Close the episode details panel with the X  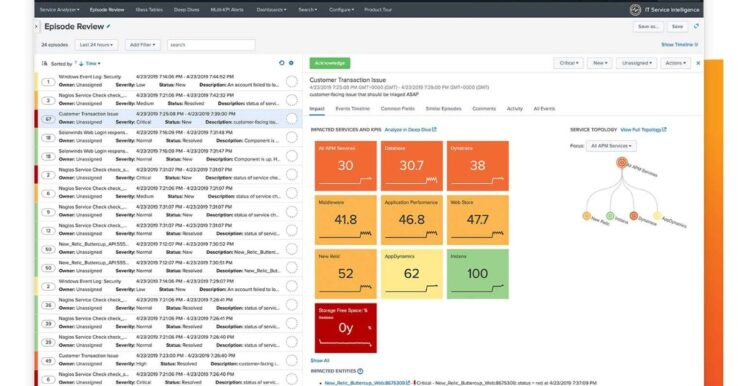[698, 63]
